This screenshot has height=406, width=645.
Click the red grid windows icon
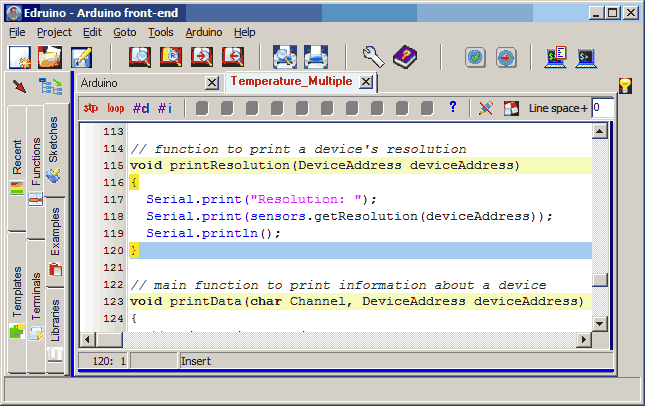pyautogui.click(x=511, y=108)
